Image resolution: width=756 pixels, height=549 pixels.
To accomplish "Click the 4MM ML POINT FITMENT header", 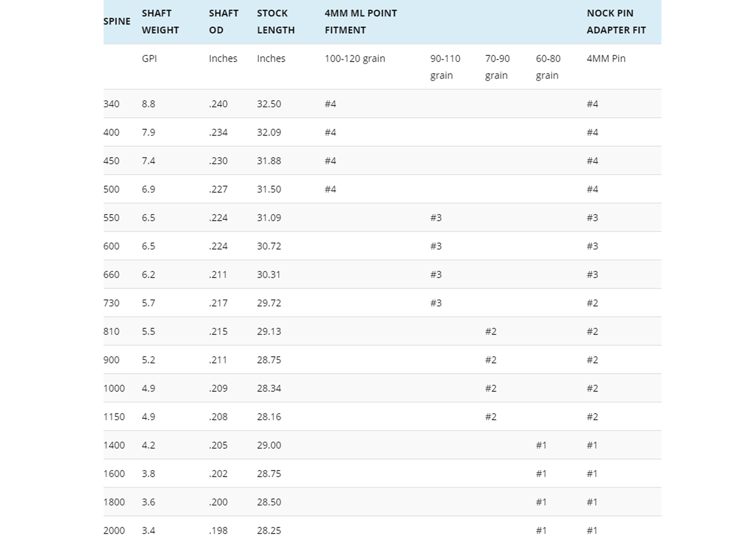I will click(x=361, y=21).
